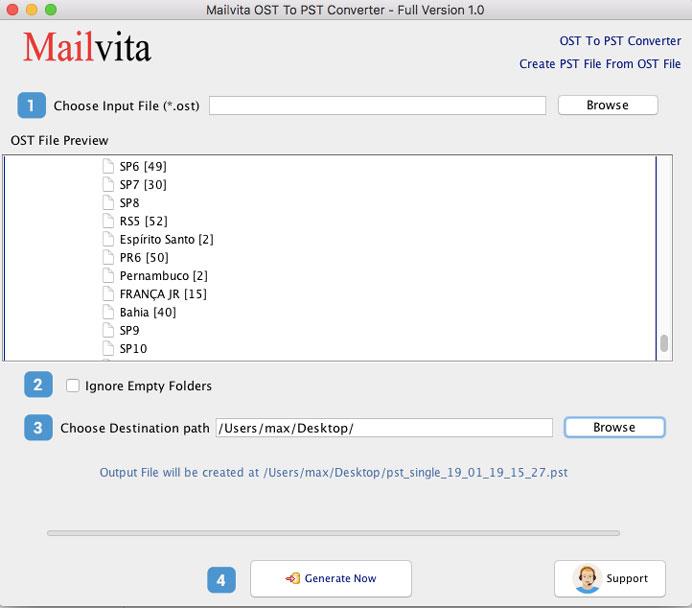Click the Mailvita logo
This screenshot has height=608, width=692.
(87, 46)
